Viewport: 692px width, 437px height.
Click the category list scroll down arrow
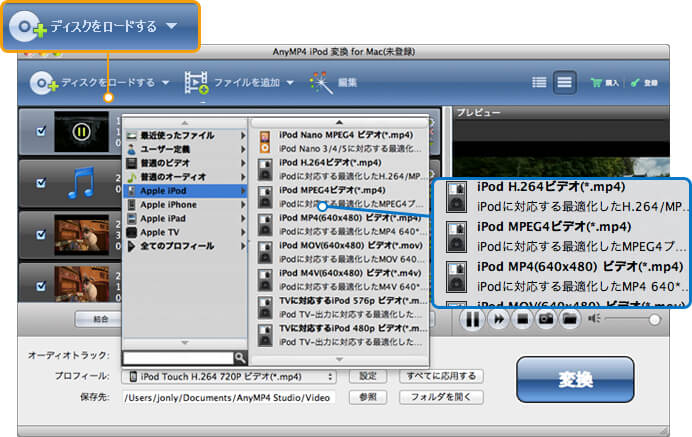tap(185, 343)
